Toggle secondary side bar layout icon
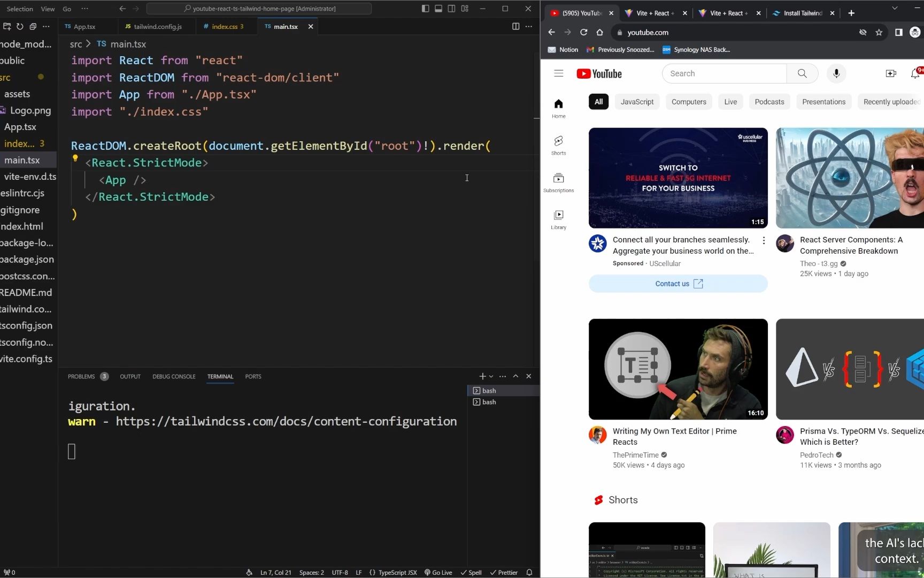Viewport: 924px width, 578px height. coord(452,9)
